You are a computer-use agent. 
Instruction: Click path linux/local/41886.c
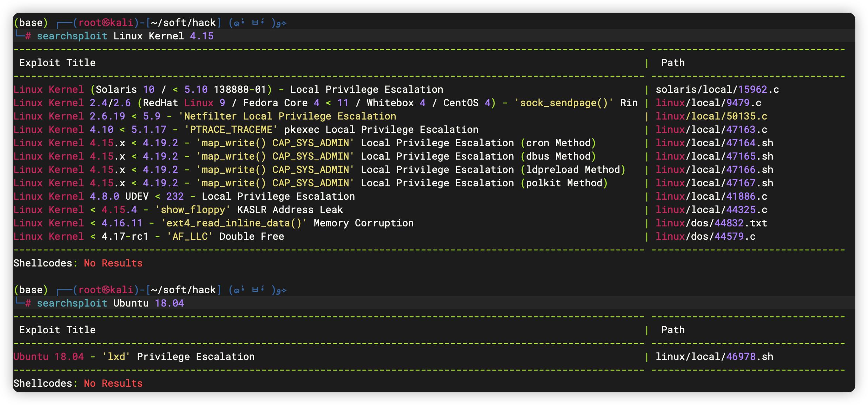coord(711,196)
